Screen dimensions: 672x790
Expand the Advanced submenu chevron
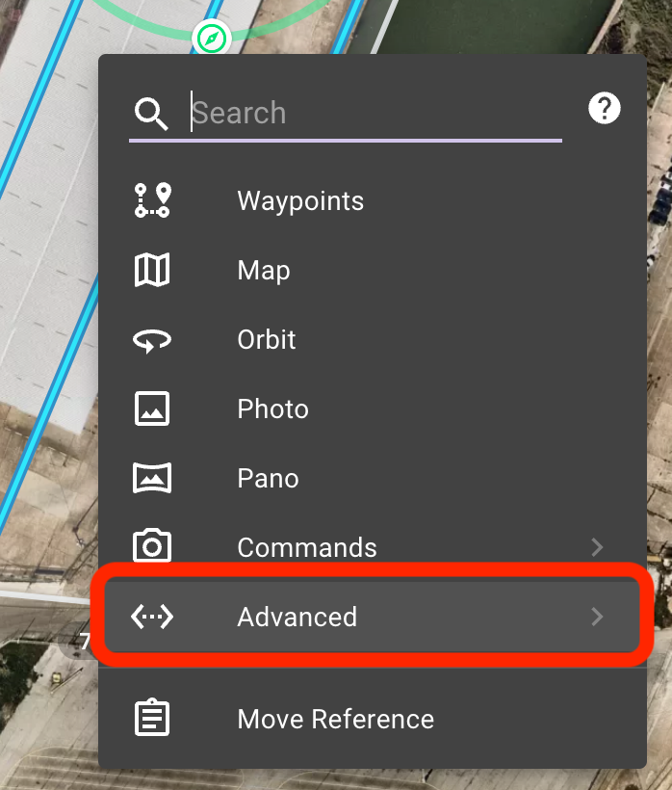point(597,617)
